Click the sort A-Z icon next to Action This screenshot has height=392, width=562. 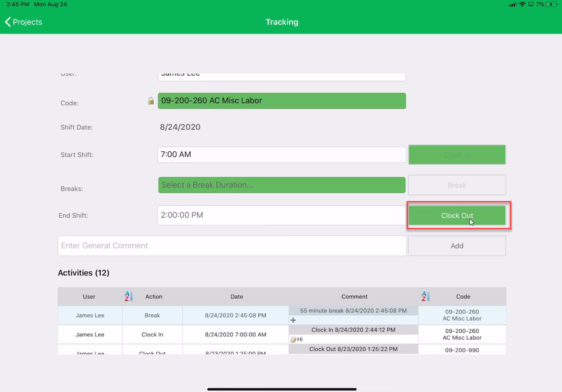(x=129, y=297)
